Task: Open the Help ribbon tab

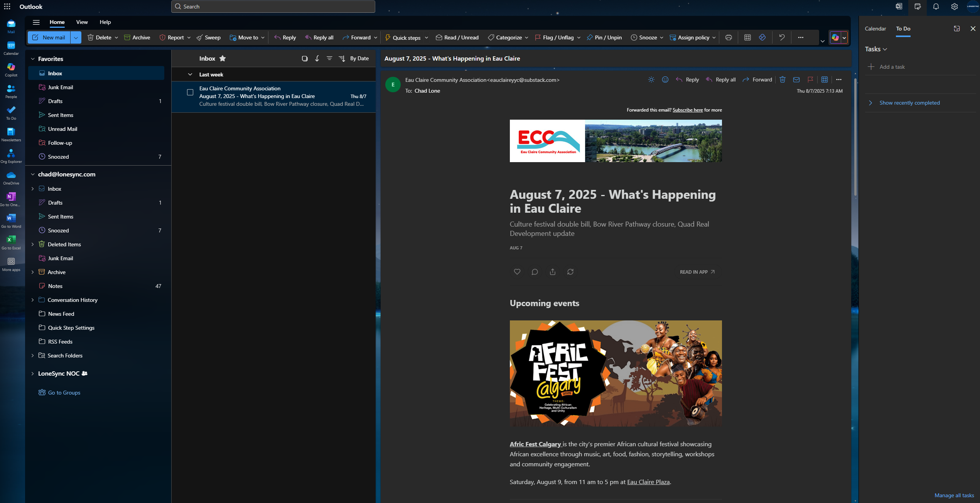Action: [105, 22]
